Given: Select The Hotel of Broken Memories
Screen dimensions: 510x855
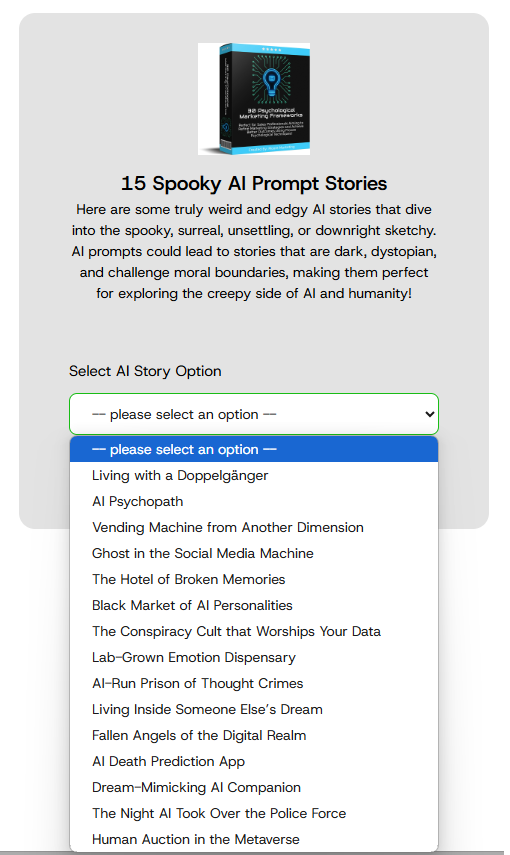Looking at the screenshot, I should point(254,579).
